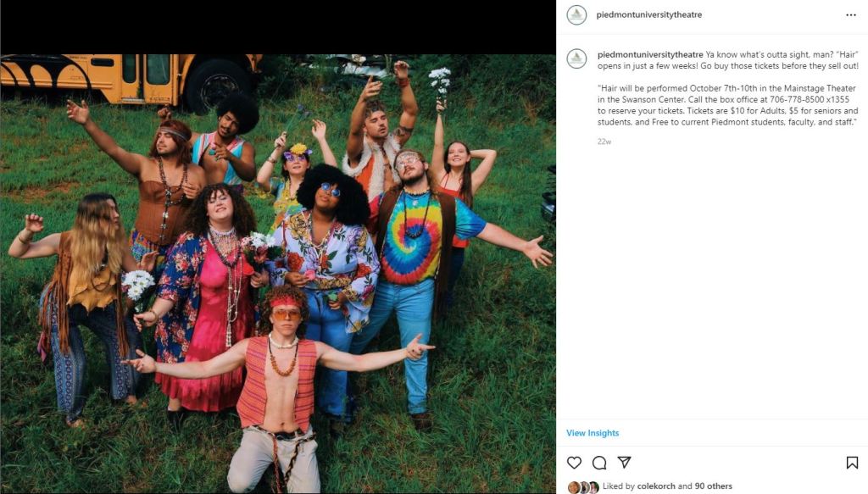868x494 pixels.
Task: Share the post with the paper plane icon
Action: click(624, 463)
